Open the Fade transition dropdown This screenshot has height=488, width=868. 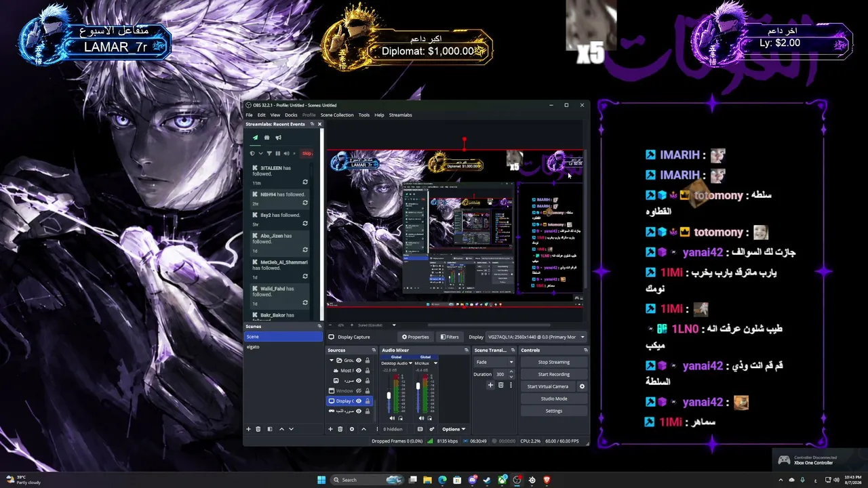click(x=494, y=362)
